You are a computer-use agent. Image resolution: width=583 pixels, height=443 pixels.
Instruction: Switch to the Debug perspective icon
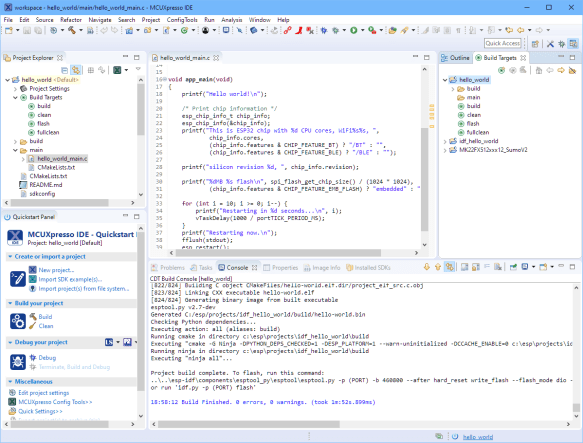point(561,44)
